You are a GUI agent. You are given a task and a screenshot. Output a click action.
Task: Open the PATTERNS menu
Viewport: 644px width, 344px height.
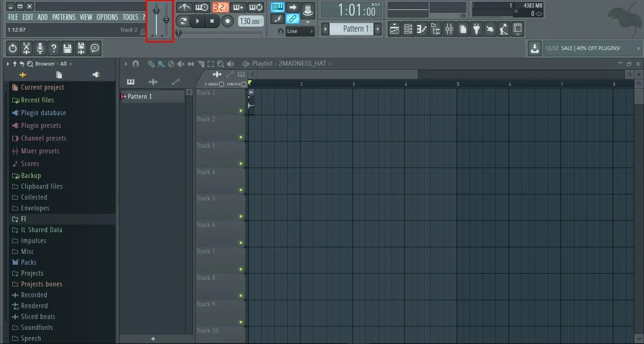click(64, 17)
